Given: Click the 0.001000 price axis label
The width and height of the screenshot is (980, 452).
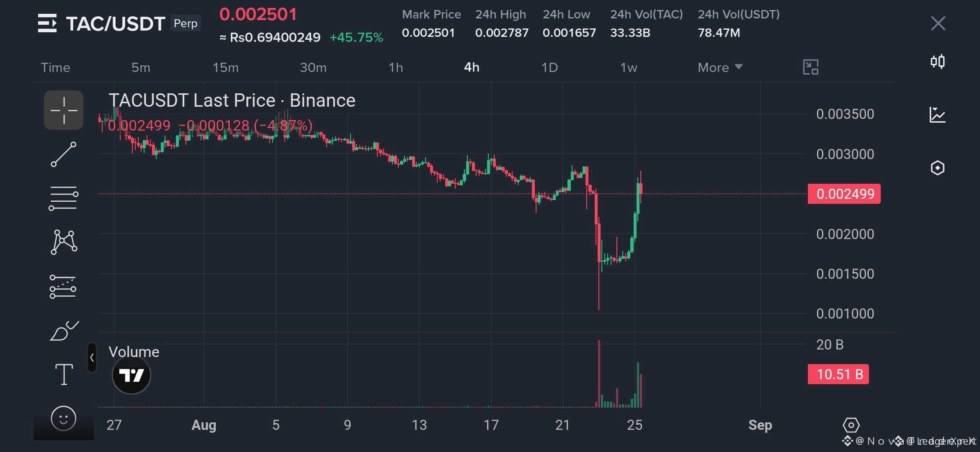Looking at the screenshot, I should pos(845,313).
